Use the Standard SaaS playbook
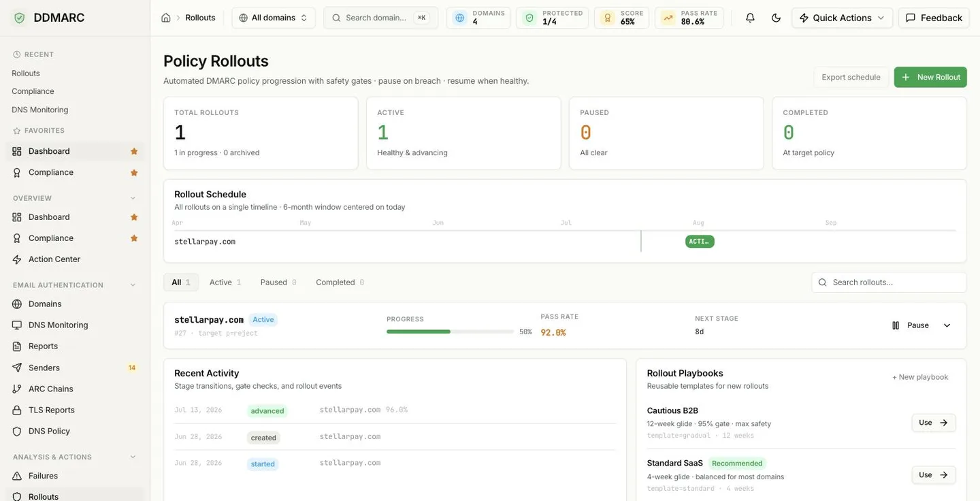 (x=934, y=475)
